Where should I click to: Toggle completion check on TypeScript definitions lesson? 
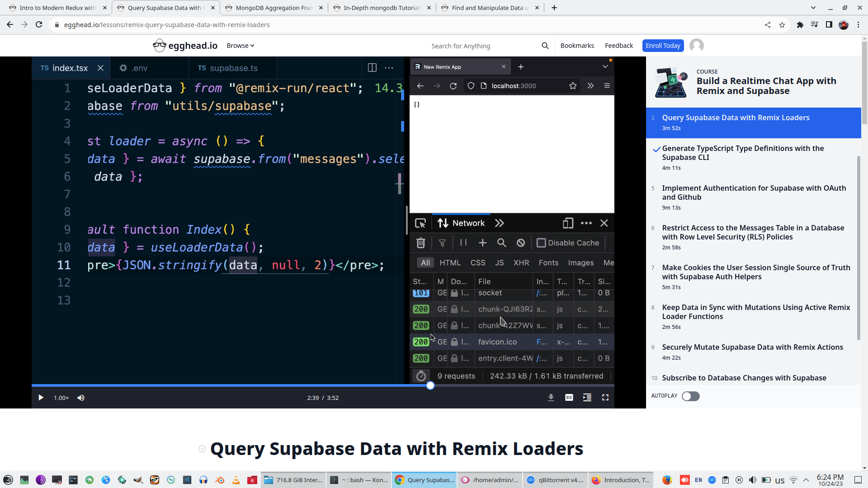pyautogui.click(x=656, y=150)
